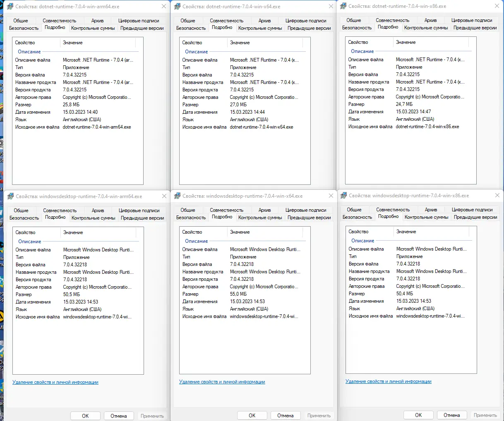The width and height of the screenshot is (504, 421).
Task: Click Применить in windowsdesktop-runtime win-x64 window
Action: click(319, 416)
